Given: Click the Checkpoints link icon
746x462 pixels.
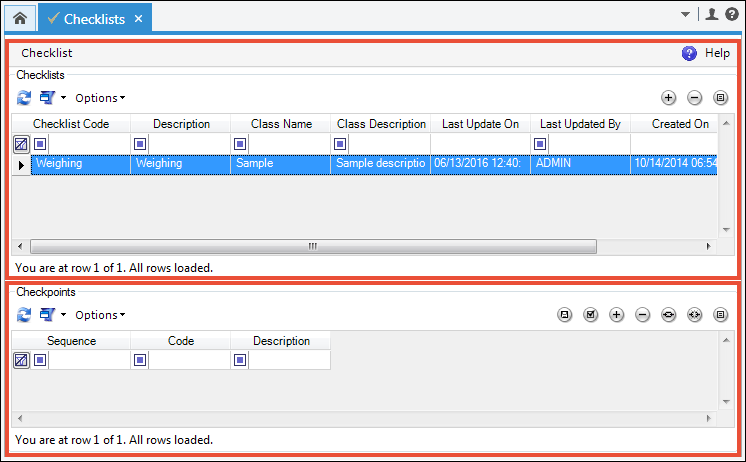Looking at the screenshot, I should pyautogui.click(x=668, y=315).
